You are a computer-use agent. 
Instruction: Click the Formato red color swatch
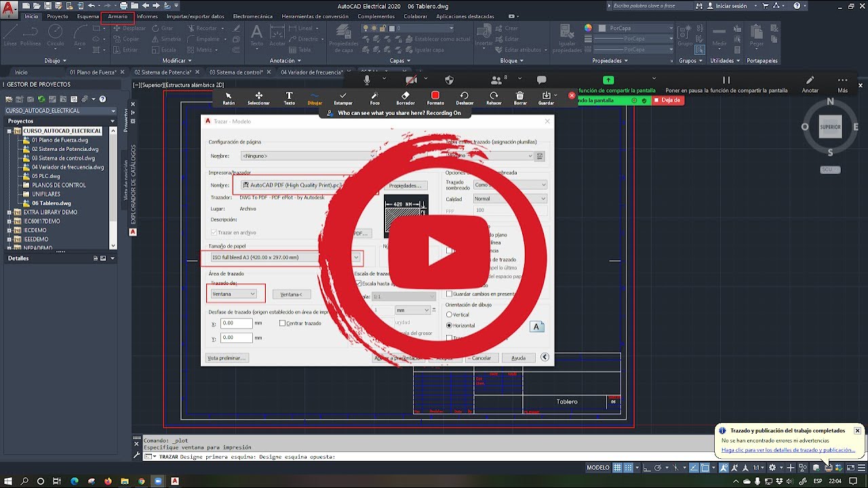[435, 96]
